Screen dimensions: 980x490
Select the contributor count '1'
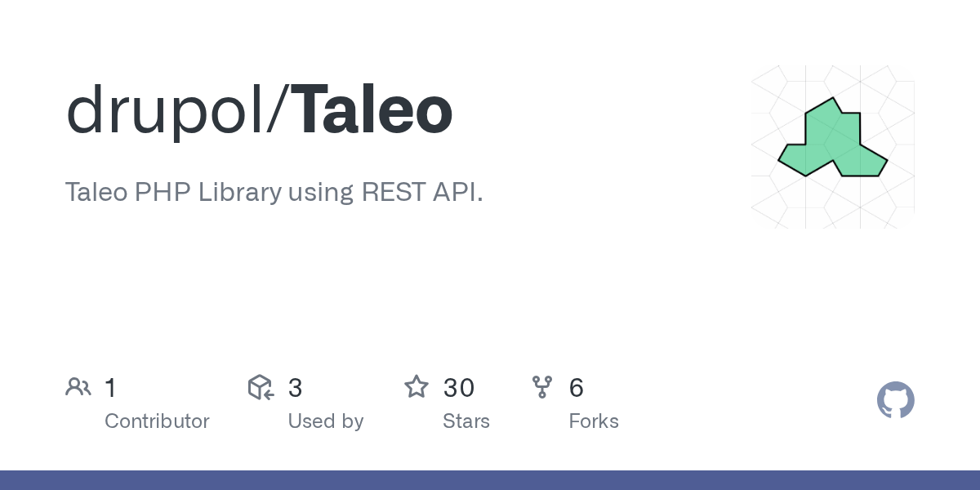110,388
